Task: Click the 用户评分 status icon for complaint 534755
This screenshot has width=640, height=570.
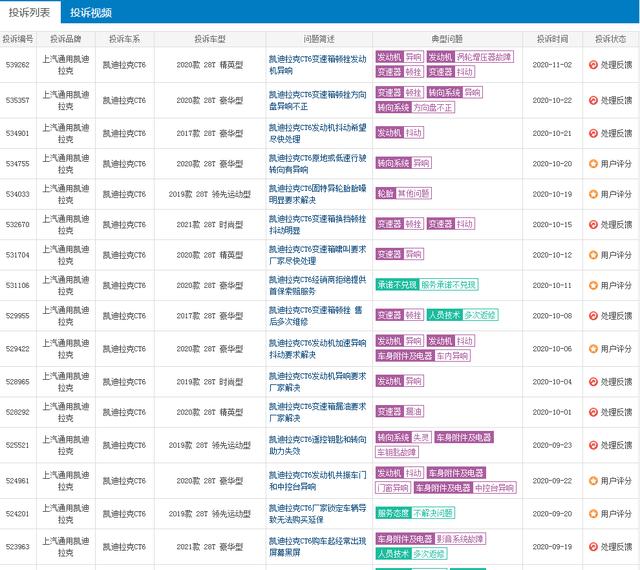Action: click(x=593, y=164)
